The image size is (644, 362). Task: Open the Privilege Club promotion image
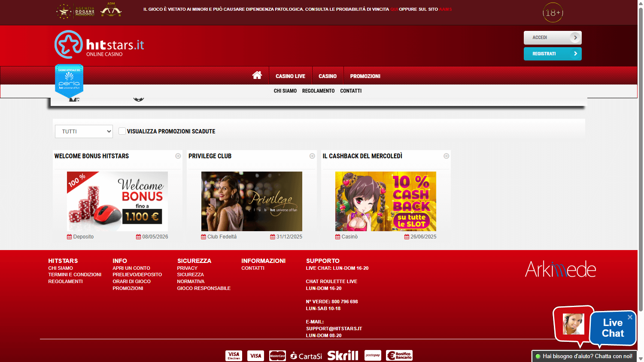[x=252, y=201]
